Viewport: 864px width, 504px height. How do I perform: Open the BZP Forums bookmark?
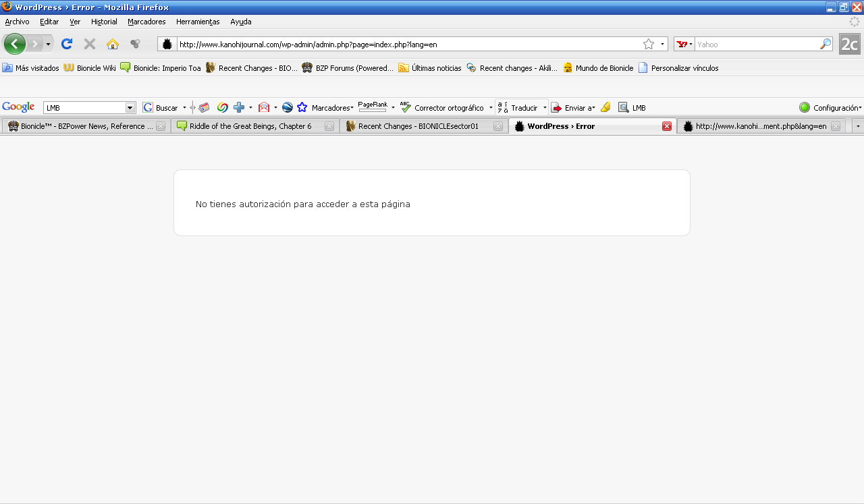(x=348, y=67)
